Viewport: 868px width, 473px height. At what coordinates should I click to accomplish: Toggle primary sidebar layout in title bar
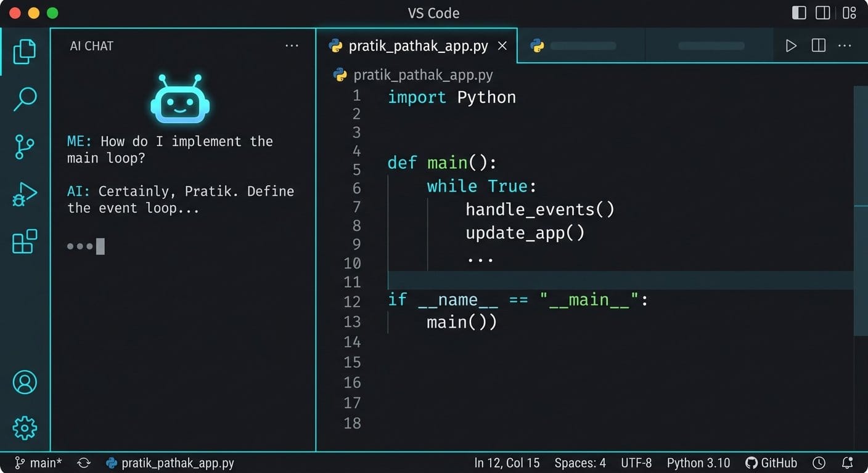(x=799, y=13)
